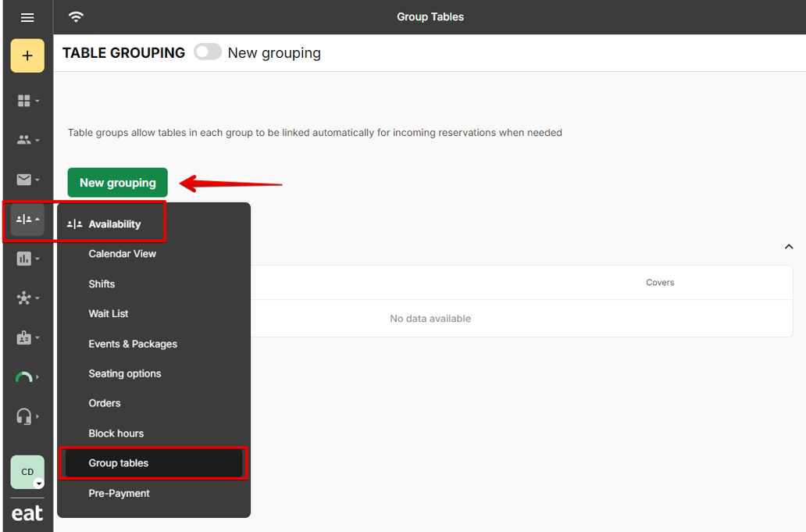The width and height of the screenshot is (806, 532).
Task: Collapse the table groups section chevron
Action: 789,247
